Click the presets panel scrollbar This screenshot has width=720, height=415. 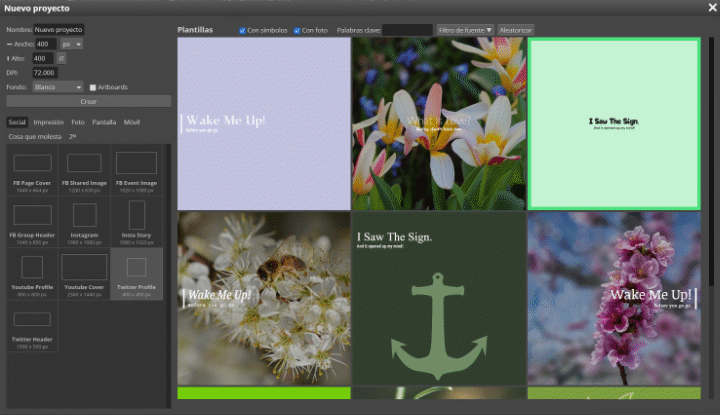coord(168,275)
